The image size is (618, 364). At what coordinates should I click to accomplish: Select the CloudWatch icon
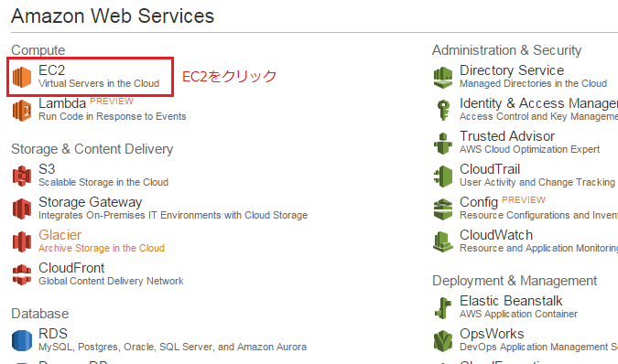coord(443,241)
